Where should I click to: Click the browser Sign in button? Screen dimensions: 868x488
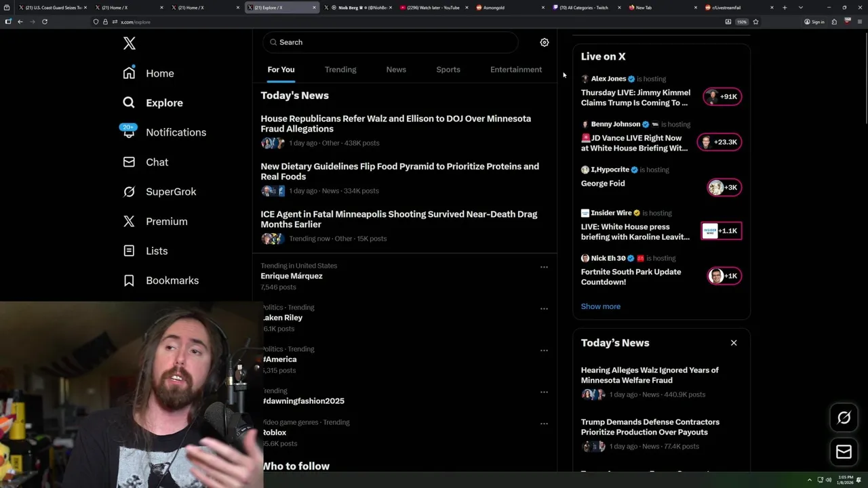(814, 22)
